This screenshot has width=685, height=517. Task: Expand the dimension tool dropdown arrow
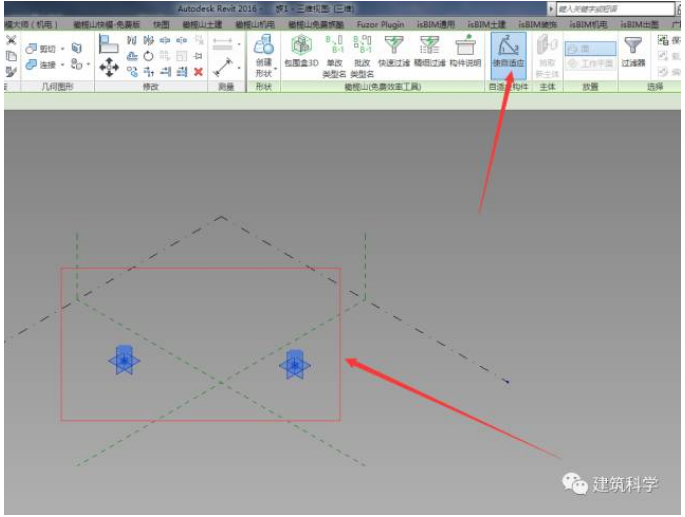[239, 45]
